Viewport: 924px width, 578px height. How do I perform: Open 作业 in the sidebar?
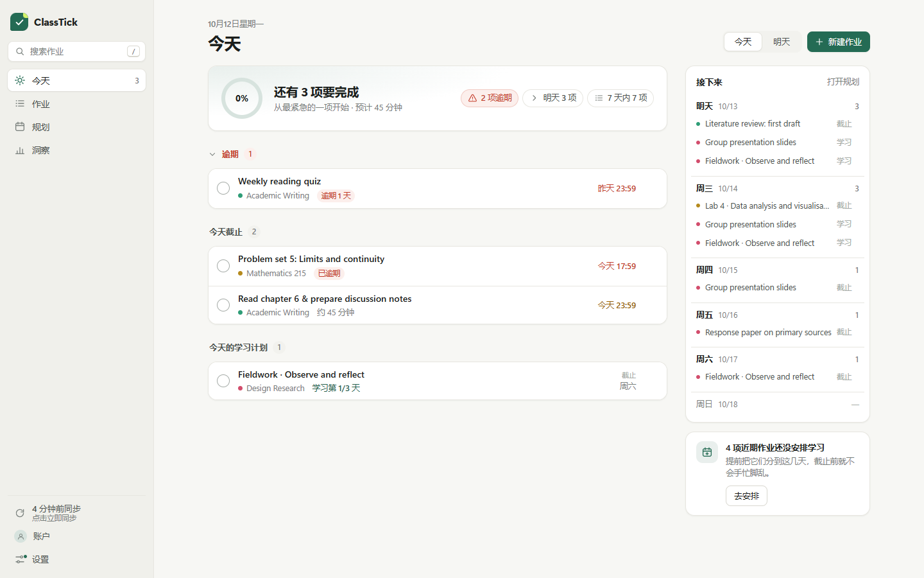click(77, 103)
